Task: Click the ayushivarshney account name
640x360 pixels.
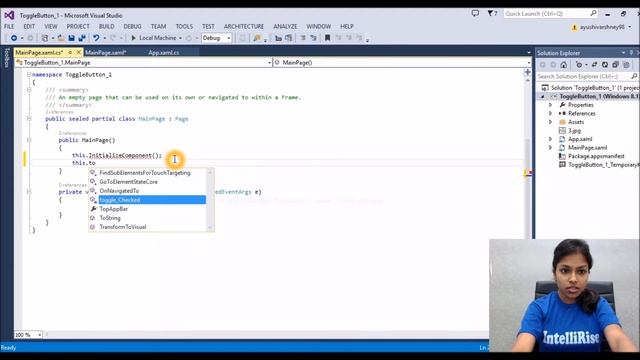Action: [602, 27]
